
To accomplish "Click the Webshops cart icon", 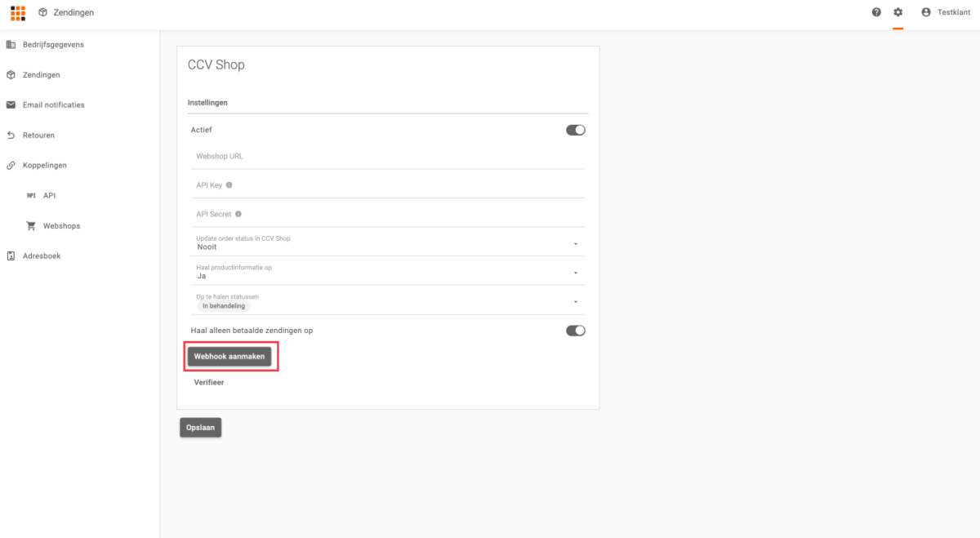I will pyautogui.click(x=31, y=226).
